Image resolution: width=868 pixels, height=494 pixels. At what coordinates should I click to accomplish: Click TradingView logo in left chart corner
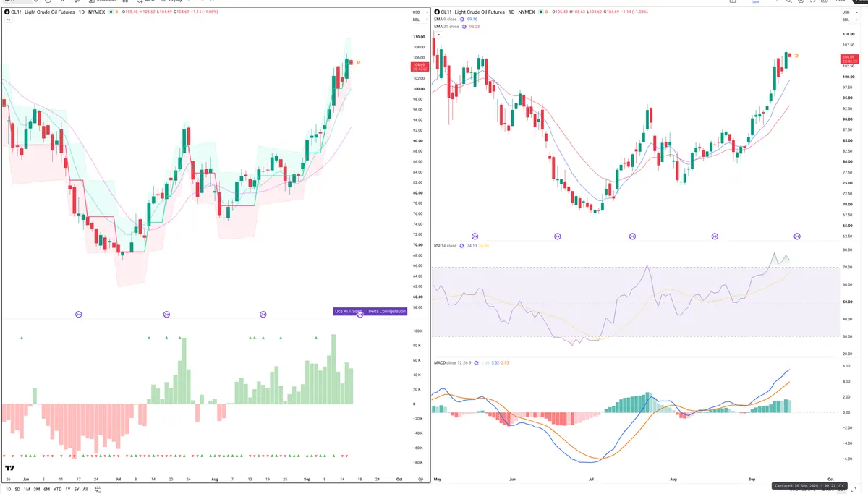pyautogui.click(x=9, y=468)
